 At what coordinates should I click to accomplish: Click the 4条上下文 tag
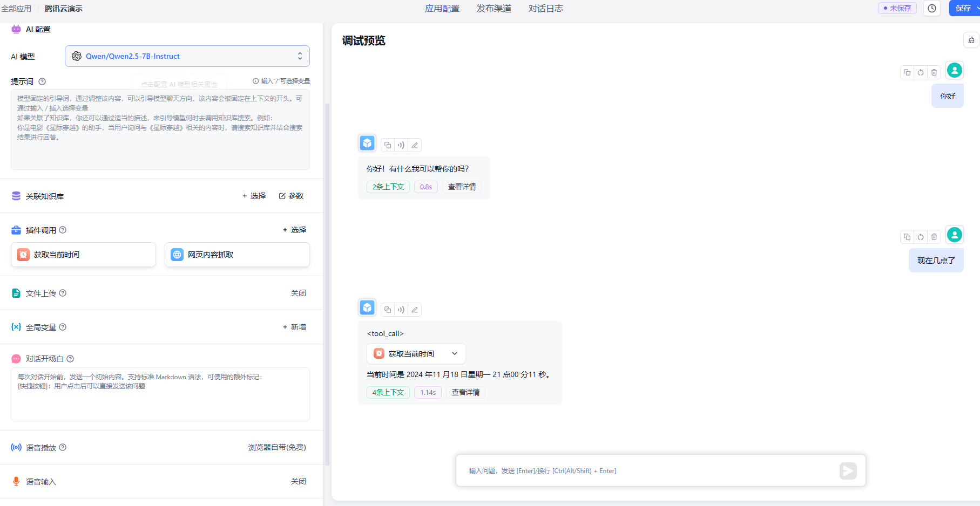tap(388, 392)
